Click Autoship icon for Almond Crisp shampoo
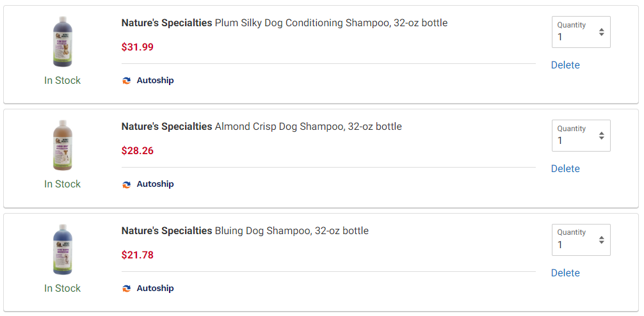The height and width of the screenshot is (316, 644). [x=127, y=184]
